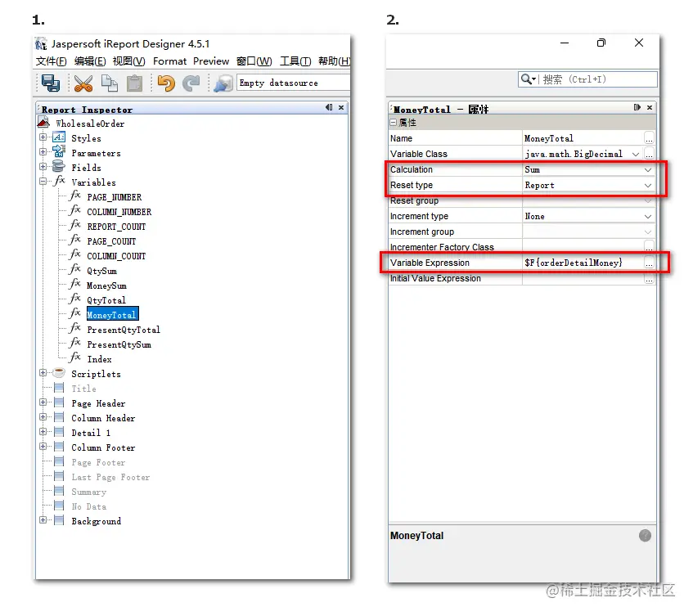Click the Scriptlets coffee cup icon
Viewport: 693px width, 616px height.
(x=59, y=372)
